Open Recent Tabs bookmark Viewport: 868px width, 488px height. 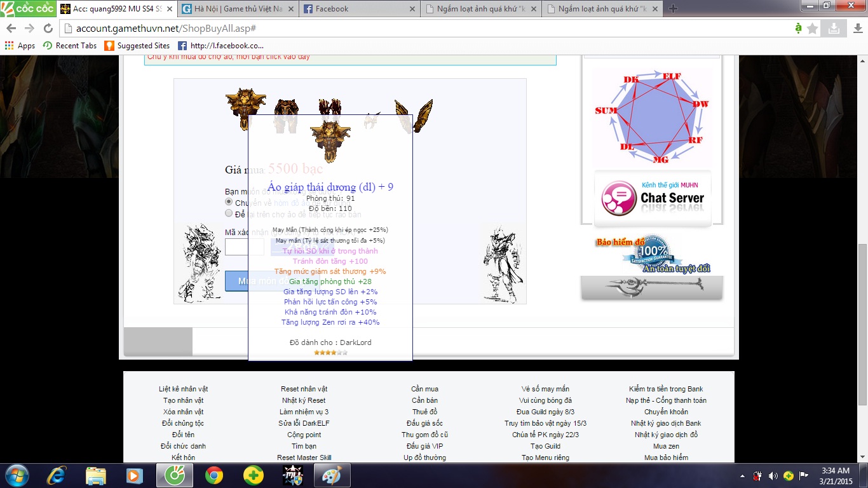coord(70,46)
